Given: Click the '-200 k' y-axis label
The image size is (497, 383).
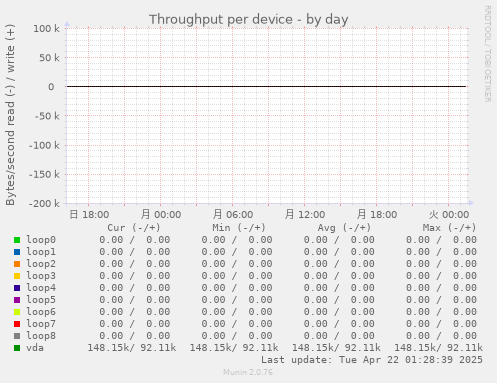Looking at the screenshot, I should pyautogui.click(x=44, y=204).
